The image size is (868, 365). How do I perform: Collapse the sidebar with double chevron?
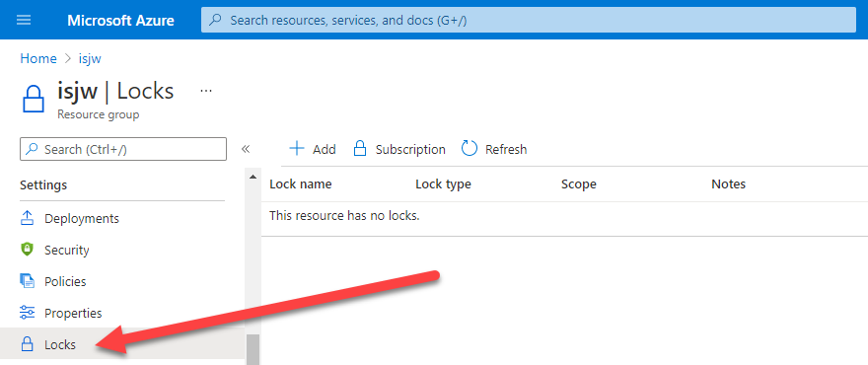pyautogui.click(x=246, y=149)
